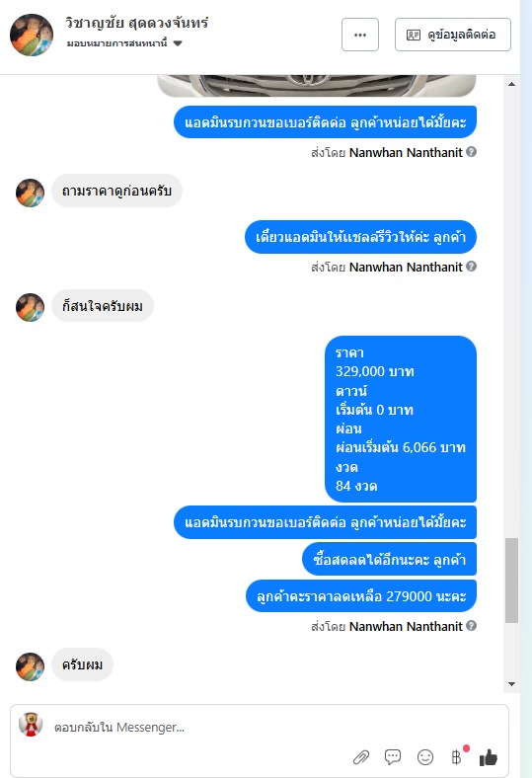This screenshot has height=778, width=532.
Task: Open the car photo at top of the chat
Action: (316, 85)
